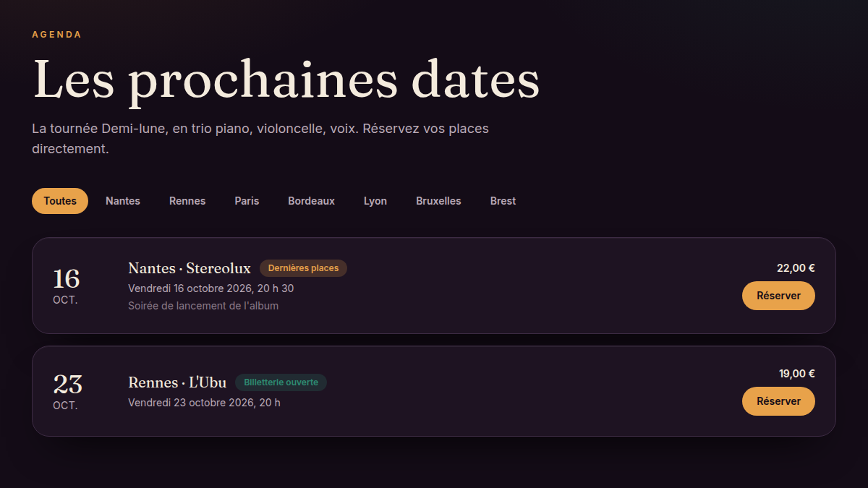Image resolution: width=868 pixels, height=488 pixels.
Task: Click the Billetterie ouverte badge
Action: coord(281,382)
